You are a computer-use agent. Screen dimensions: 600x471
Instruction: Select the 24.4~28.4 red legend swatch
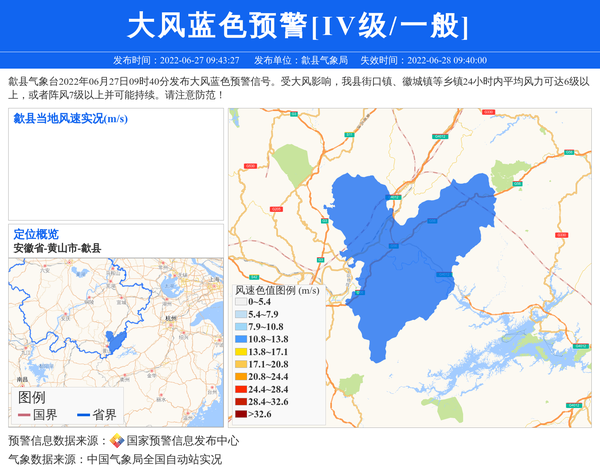tap(240, 389)
